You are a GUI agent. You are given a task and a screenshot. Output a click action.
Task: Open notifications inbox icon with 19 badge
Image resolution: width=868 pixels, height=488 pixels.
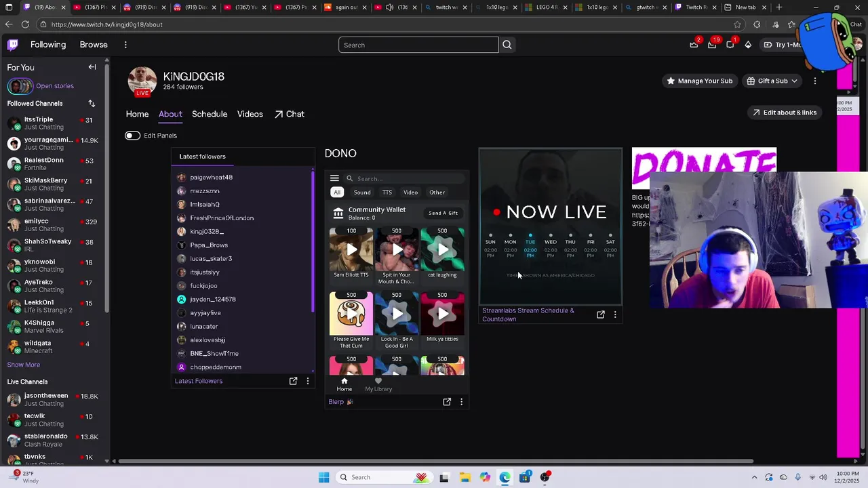tap(712, 45)
